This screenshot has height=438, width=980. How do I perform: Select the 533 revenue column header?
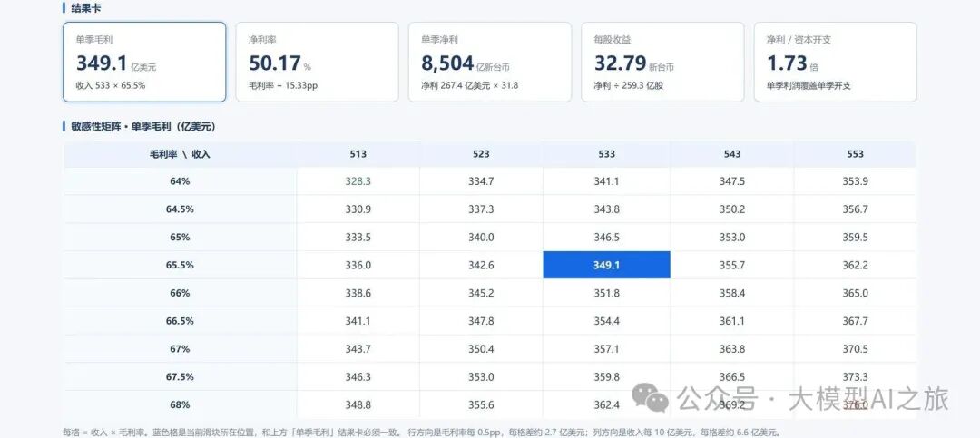click(606, 153)
